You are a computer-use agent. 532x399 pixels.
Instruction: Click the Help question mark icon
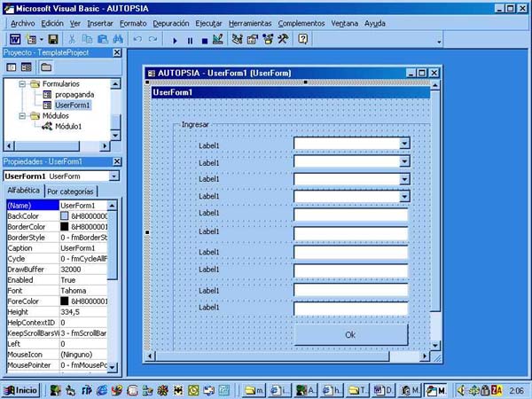click(303, 40)
